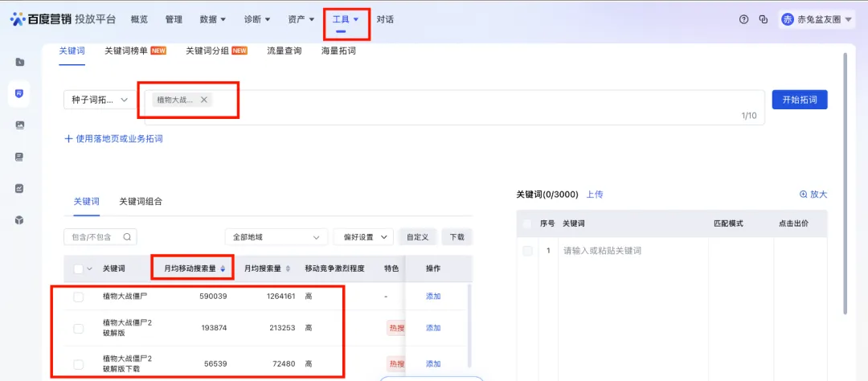Tick the header checkbox in right keyword panel
The height and width of the screenshot is (381, 868).
click(527, 223)
